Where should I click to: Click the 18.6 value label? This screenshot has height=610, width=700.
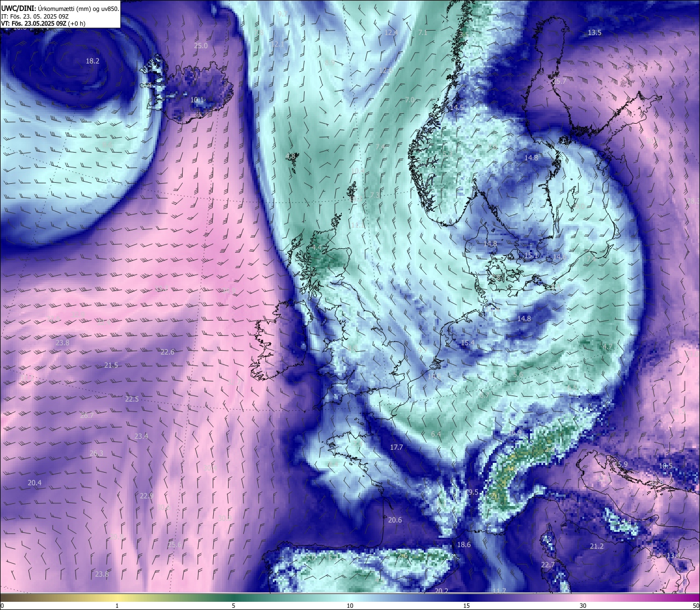coord(464,544)
